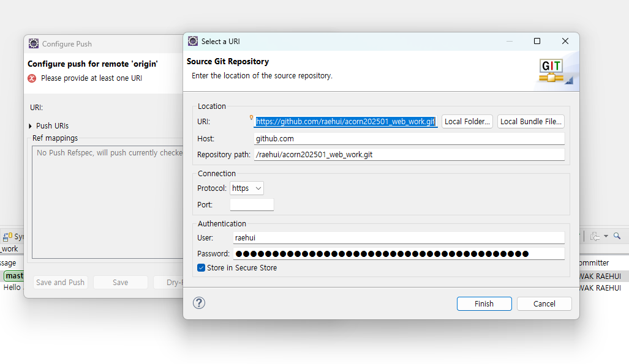Open the Local Folder... browser
This screenshot has height=364, width=629.
[467, 122]
